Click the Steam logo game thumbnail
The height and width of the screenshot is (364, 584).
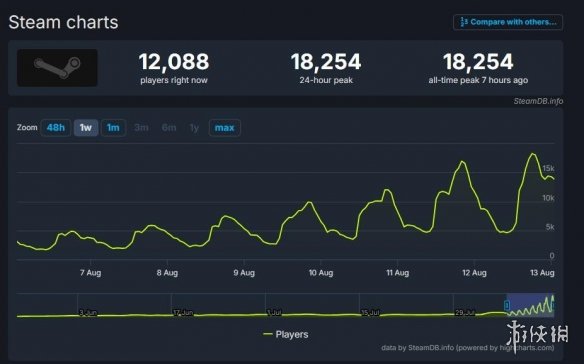point(57,68)
